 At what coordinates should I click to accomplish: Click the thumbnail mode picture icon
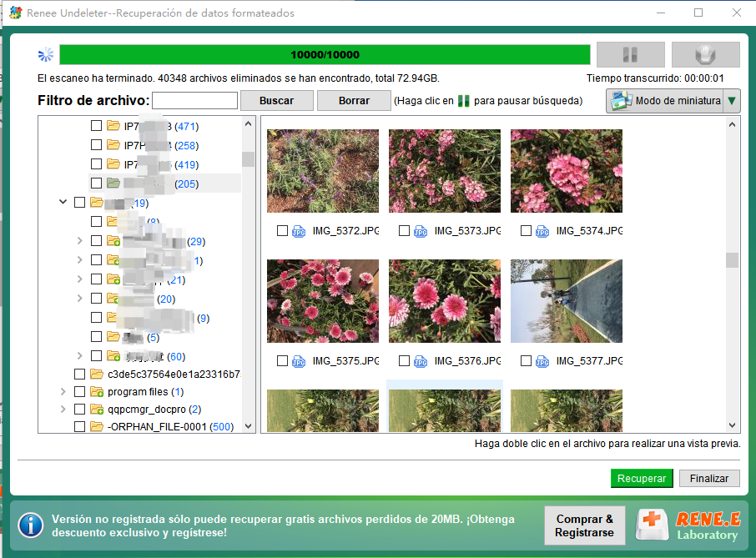(621, 101)
